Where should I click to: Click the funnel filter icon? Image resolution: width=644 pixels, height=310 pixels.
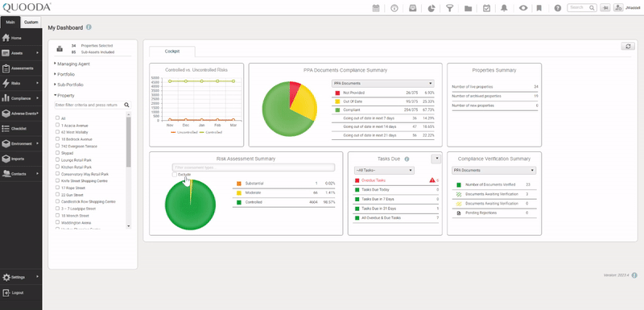(450, 8)
